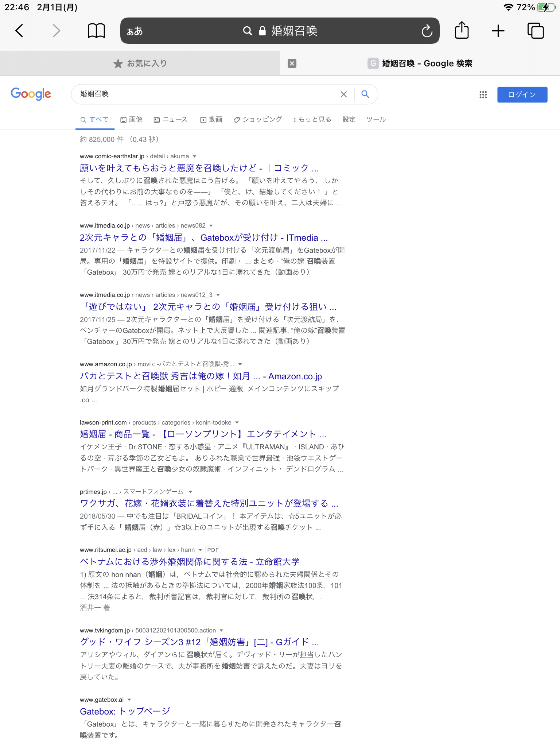Open result 婚姻届 - 商品一覧 ローソンプリント
The image size is (560, 747).
click(203, 434)
